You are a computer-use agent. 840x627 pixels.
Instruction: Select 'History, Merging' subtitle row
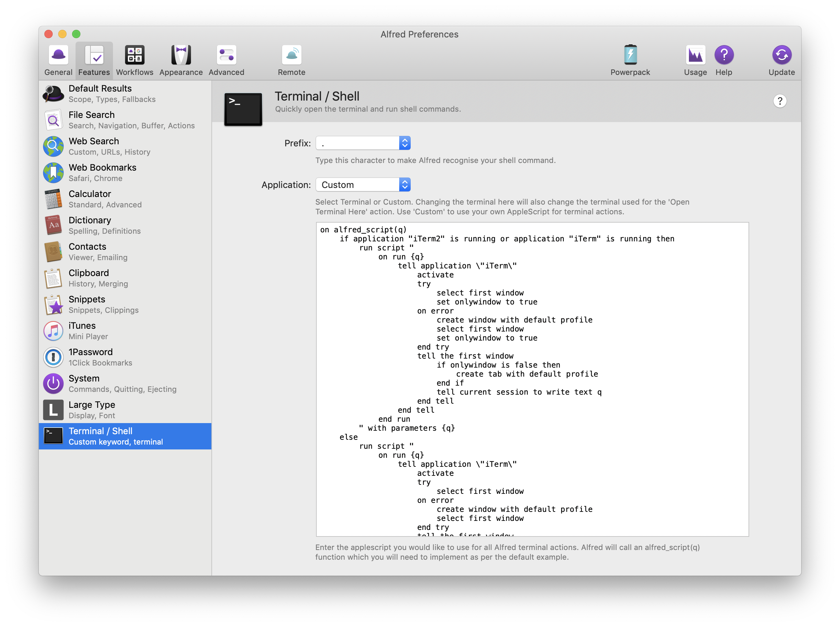pyautogui.click(x=98, y=284)
